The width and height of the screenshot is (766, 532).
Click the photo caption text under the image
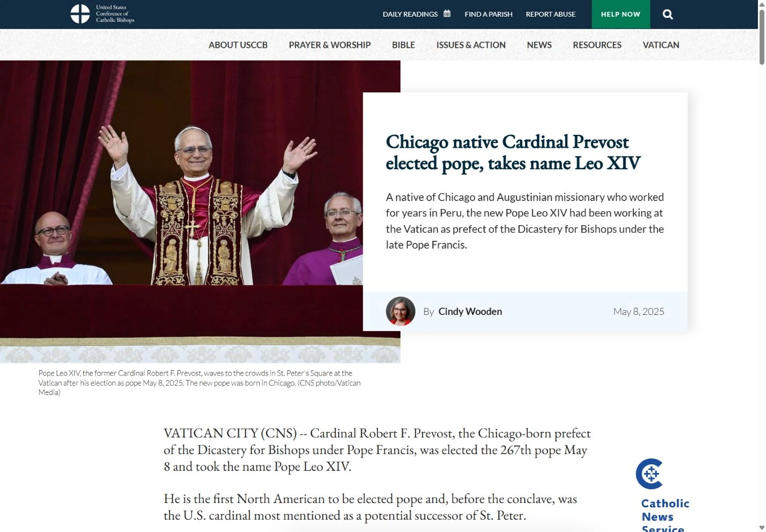pyautogui.click(x=199, y=383)
